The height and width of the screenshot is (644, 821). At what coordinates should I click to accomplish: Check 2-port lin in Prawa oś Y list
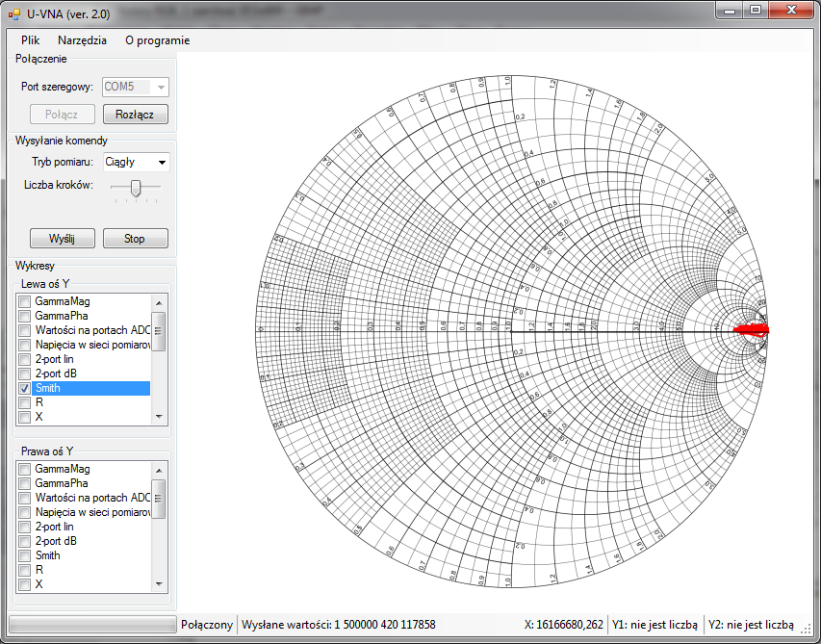[25, 527]
